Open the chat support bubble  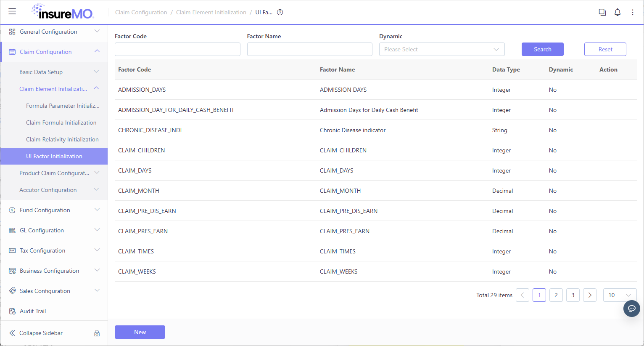[x=631, y=309]
